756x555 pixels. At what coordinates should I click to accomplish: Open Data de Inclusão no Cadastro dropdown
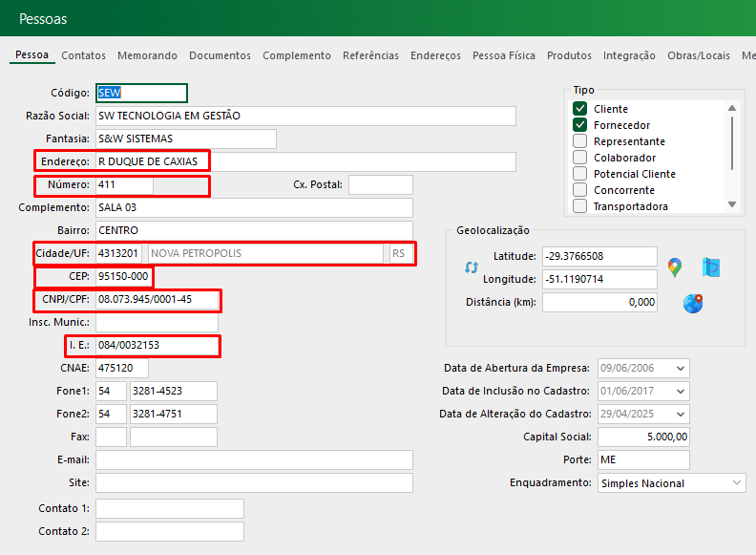(x=681, y=391)
